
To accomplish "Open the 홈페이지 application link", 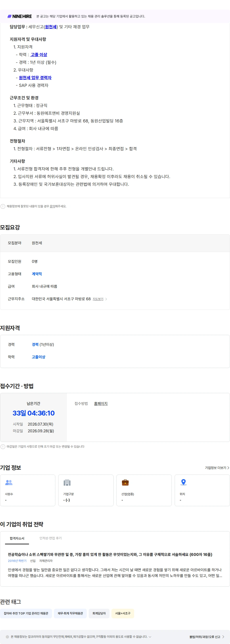I will pyautogui.click(x=101, y=403).
